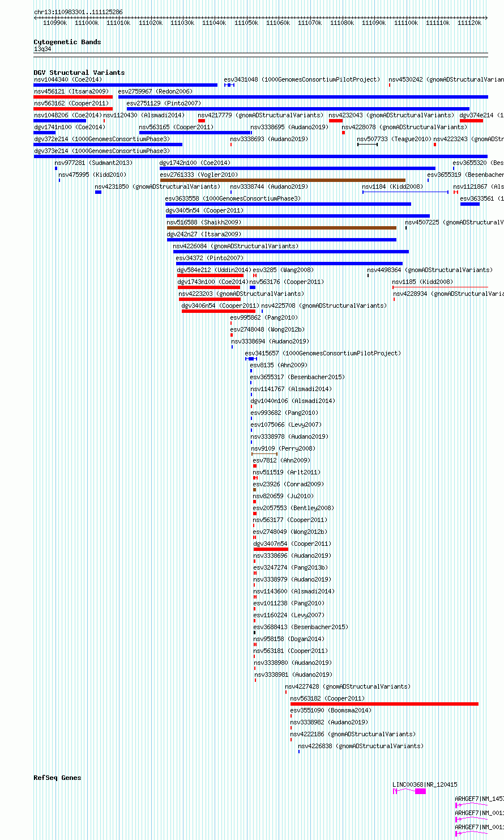Click esv3415657 1000GenomesConsortiumPilotProject label
This screenshot has height=840, width=504.
point(323,353)
